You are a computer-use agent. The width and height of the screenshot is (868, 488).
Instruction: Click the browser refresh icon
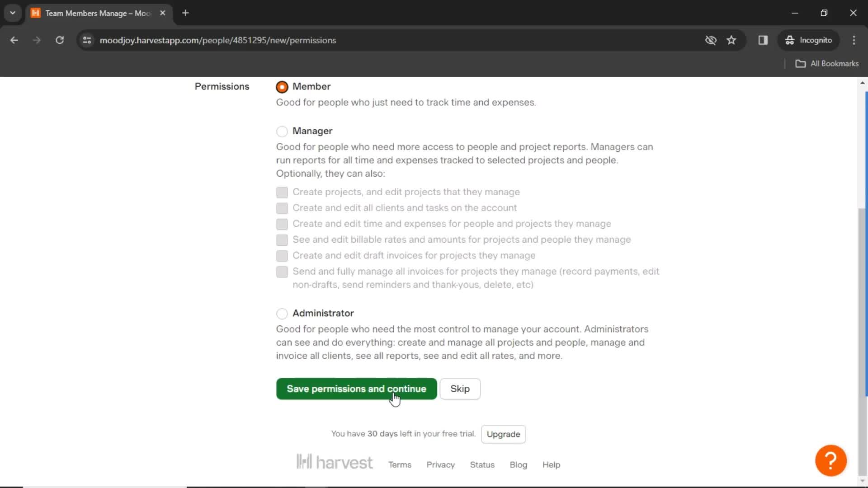pos(60,40)
